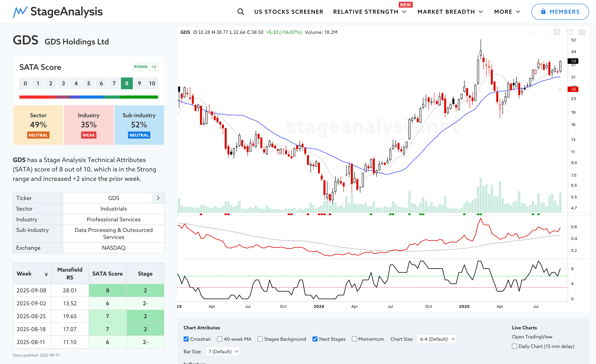Click the SATA Score column header
This screenshot has width=596, height=364.
pos(108,274)
